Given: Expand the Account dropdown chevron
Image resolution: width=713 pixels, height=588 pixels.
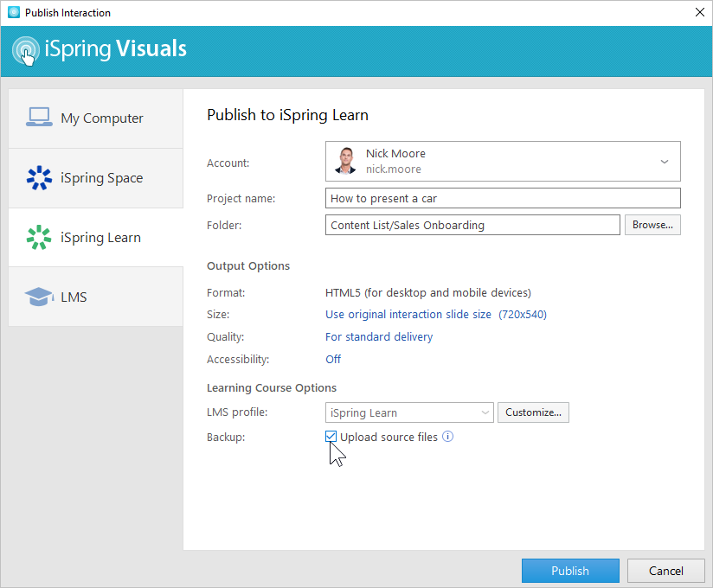Looking at the screenshot, I should [664, 162].
